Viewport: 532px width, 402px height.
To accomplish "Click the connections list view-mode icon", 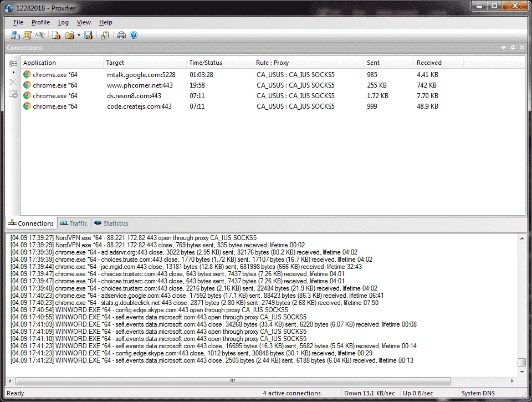I will (x=13, y=63).
